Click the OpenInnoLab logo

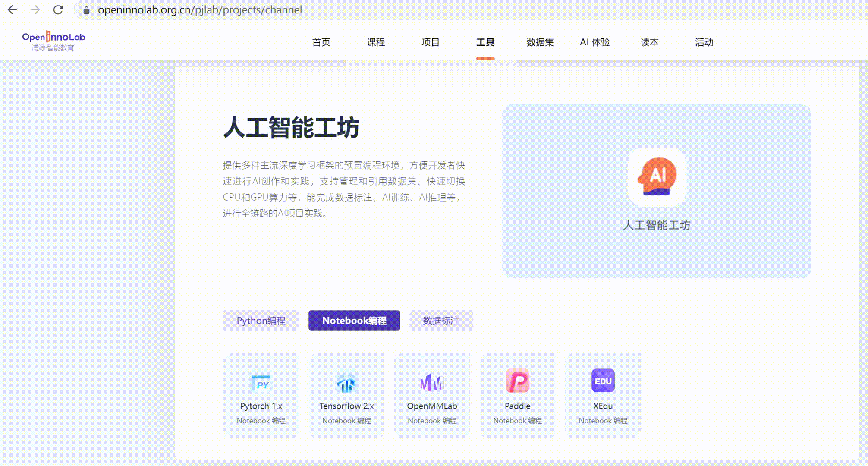(x=53, y=41)
